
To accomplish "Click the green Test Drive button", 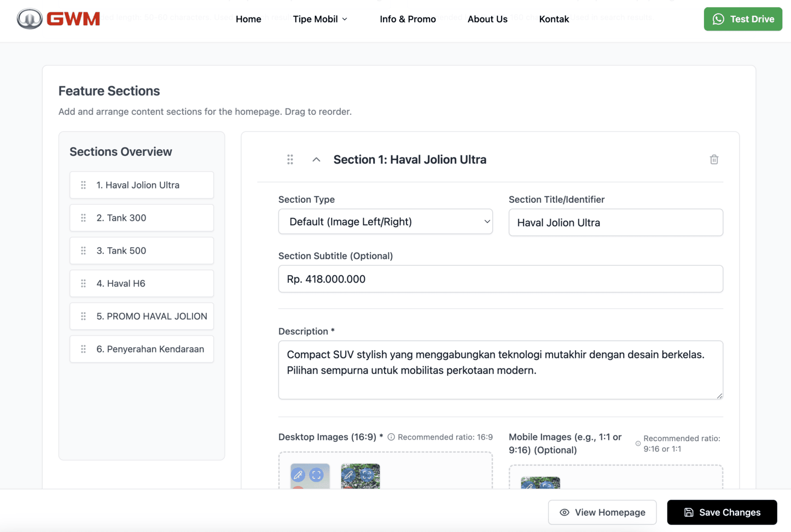I will (742, 19).
